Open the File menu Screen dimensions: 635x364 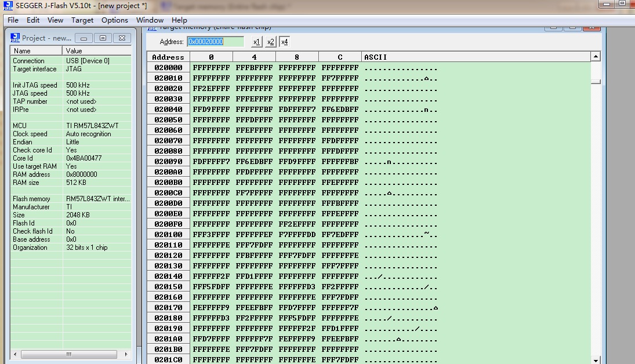click(13, 20)
